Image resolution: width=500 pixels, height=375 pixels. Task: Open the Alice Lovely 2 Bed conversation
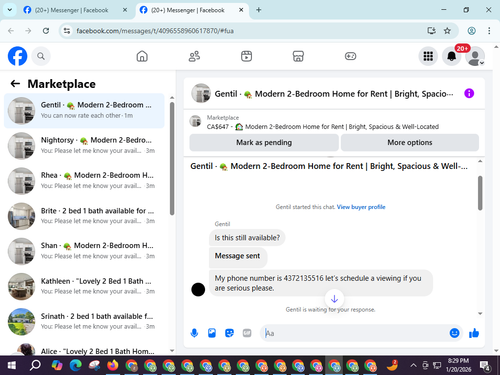84,349
